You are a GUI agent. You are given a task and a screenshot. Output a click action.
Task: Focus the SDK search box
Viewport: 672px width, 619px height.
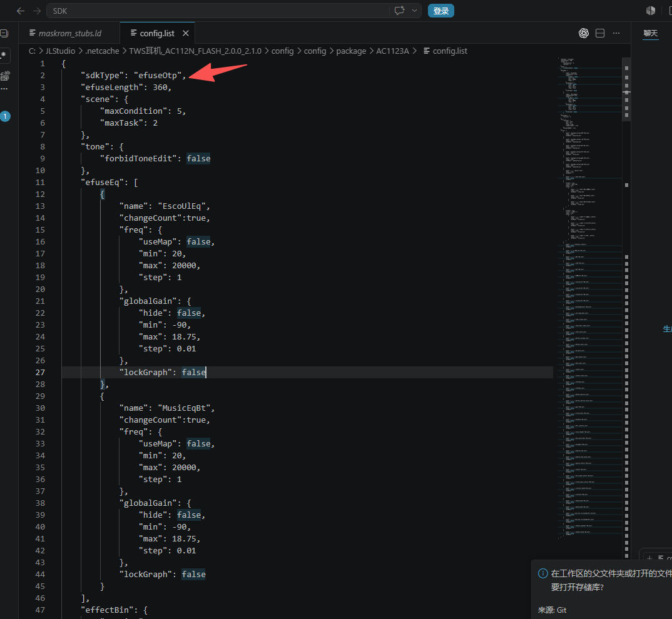click(218, 11)
